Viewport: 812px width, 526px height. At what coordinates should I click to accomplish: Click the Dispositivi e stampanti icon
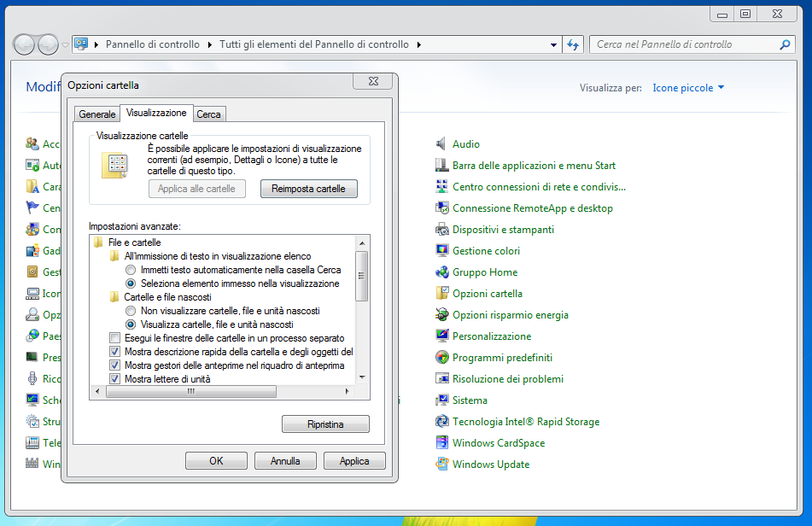pyautogui.click(x=441, y=230)
